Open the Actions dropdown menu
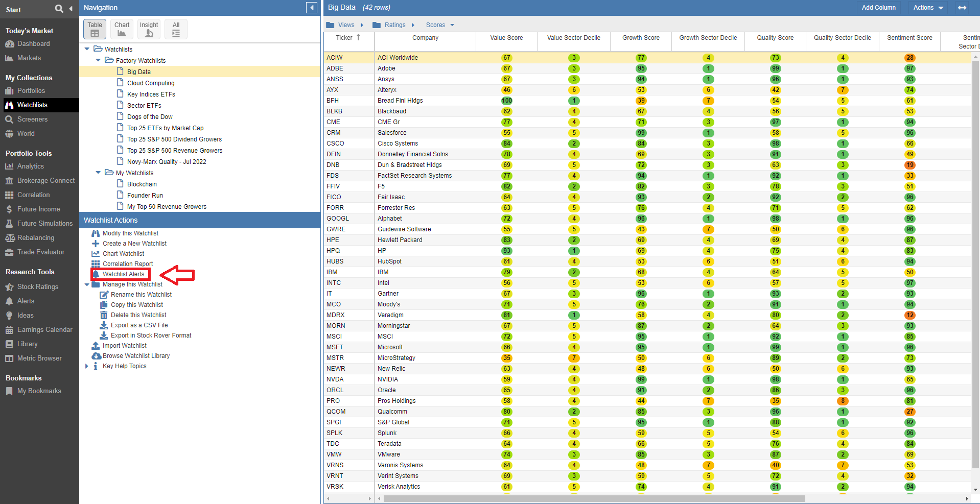980x504 pixels. (x=928, y=8)
